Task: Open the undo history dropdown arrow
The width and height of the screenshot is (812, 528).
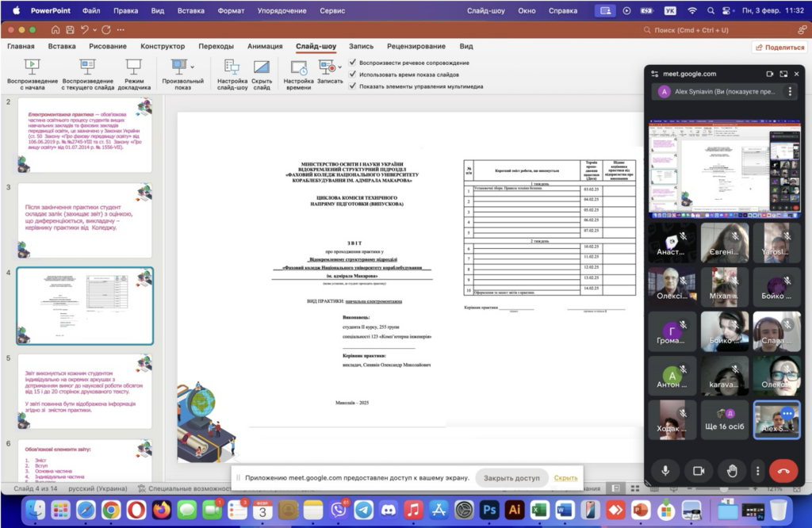Action: point(94,31)
